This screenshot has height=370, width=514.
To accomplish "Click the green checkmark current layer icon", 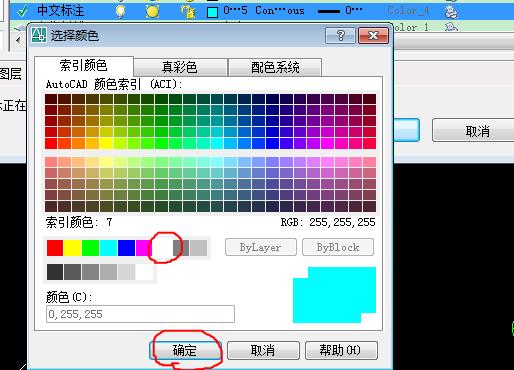I will 23,11.
